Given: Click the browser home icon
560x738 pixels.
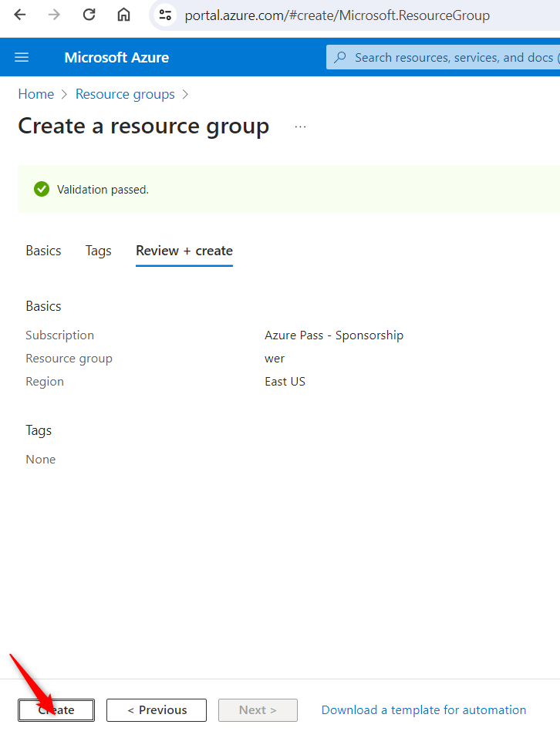Looking at the screenshot, I should tap(123, 15).
